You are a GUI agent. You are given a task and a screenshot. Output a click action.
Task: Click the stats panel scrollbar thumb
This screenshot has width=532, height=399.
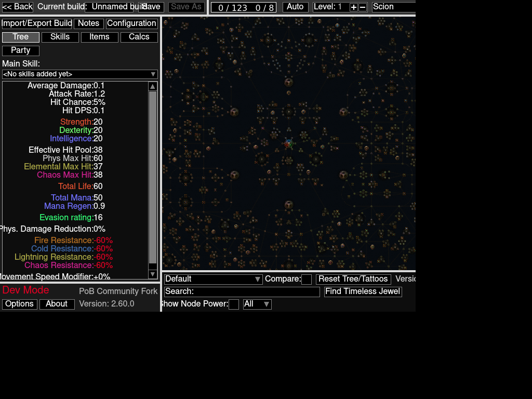point(153,177)
